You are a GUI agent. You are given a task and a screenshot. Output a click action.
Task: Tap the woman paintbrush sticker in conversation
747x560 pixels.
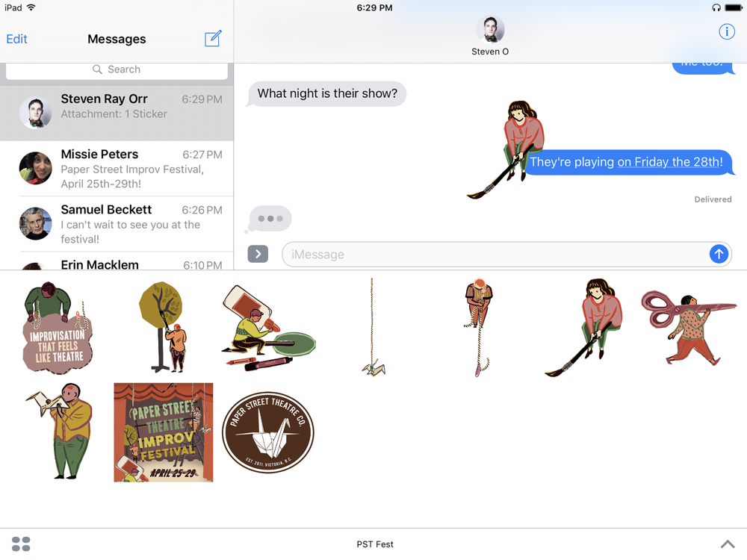505,149
